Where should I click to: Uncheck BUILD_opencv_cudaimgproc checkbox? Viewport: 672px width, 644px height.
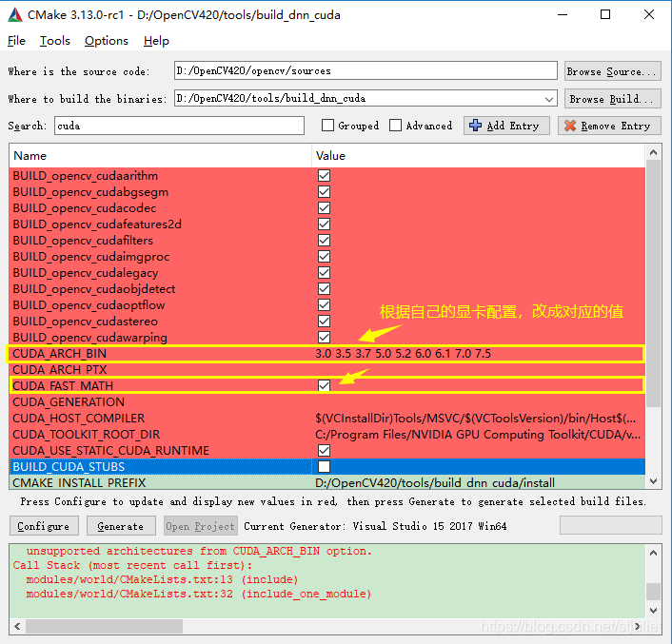pyautogui.click(x=324, y=257)
